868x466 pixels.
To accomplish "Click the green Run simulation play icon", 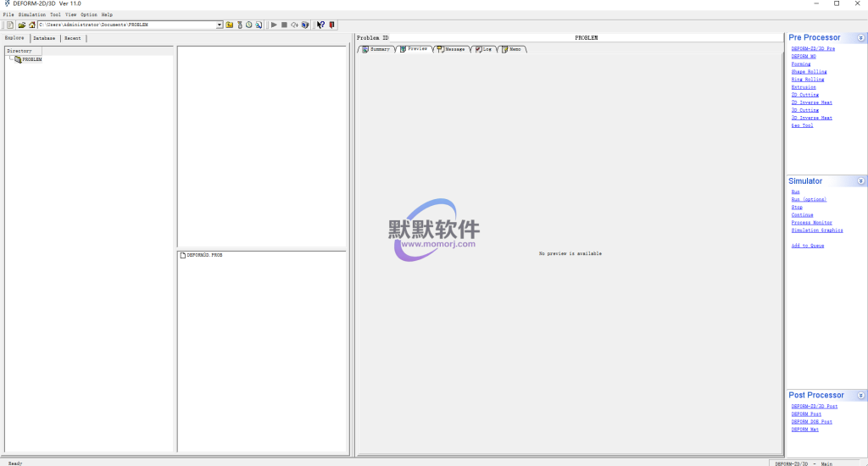I will (x=274, y=25).
